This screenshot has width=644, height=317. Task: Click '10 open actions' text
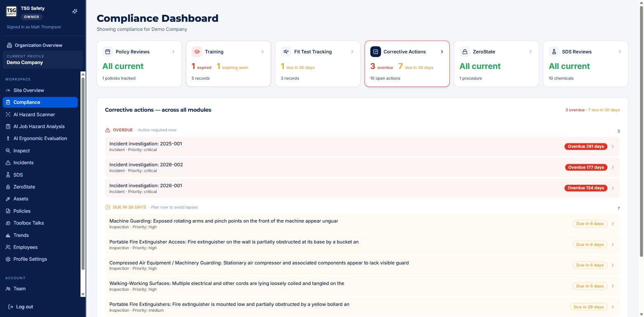pos(385,78)
